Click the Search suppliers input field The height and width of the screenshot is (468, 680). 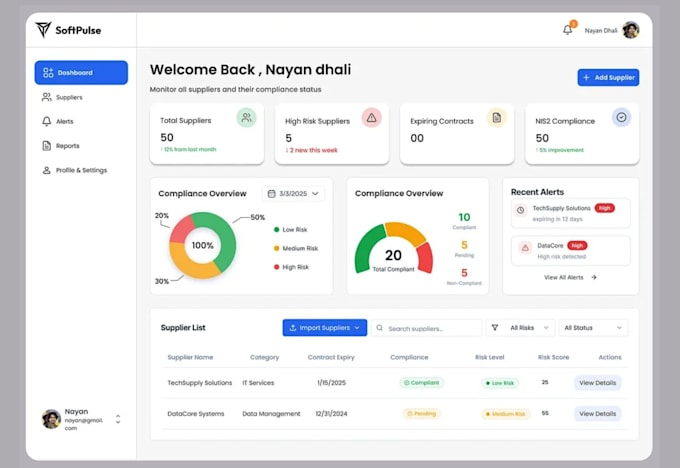point(427,328)
